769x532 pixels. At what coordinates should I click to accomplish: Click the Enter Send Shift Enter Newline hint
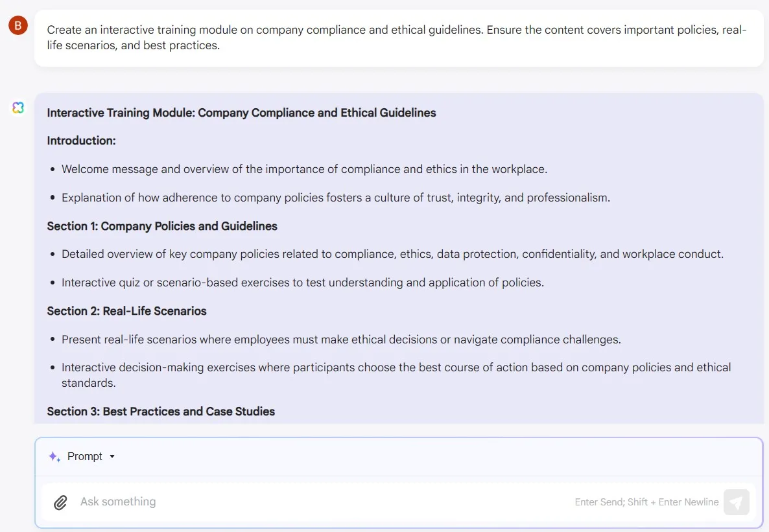646,502
